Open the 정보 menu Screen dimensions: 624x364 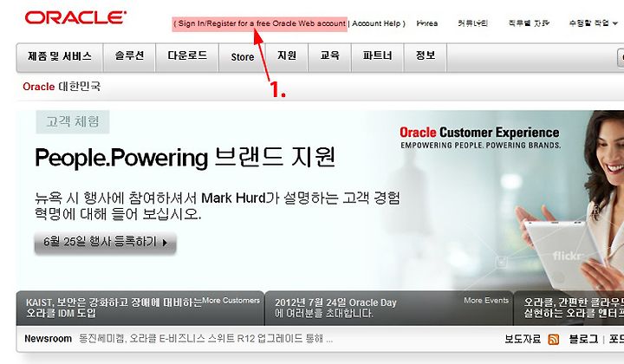[x=426, y=56]
